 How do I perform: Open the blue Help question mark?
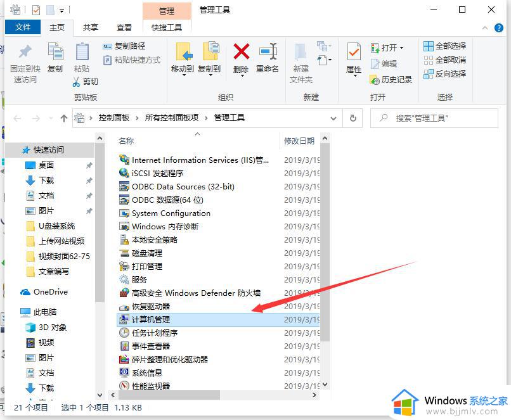498,28
